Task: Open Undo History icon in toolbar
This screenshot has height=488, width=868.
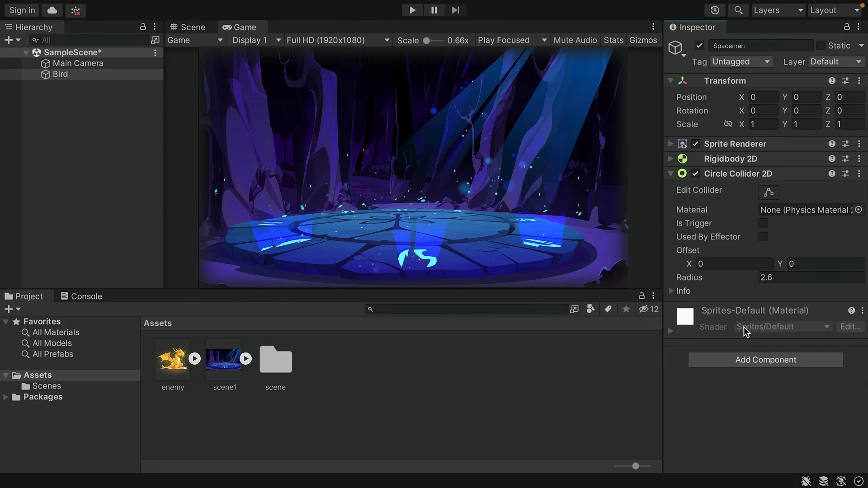Action: coord(715,10)
